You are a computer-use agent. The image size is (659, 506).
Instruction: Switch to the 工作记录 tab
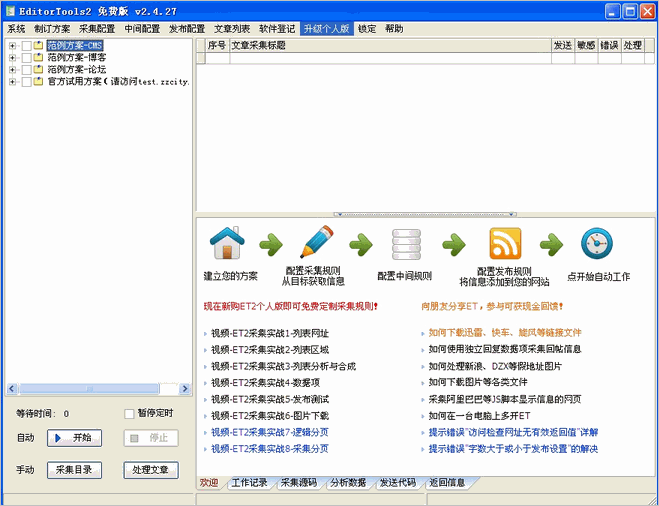[x=249, y=482]
